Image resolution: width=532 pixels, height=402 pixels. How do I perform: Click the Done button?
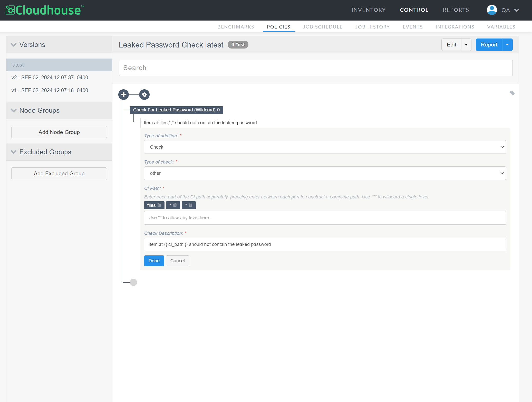[x=154, y=261]
